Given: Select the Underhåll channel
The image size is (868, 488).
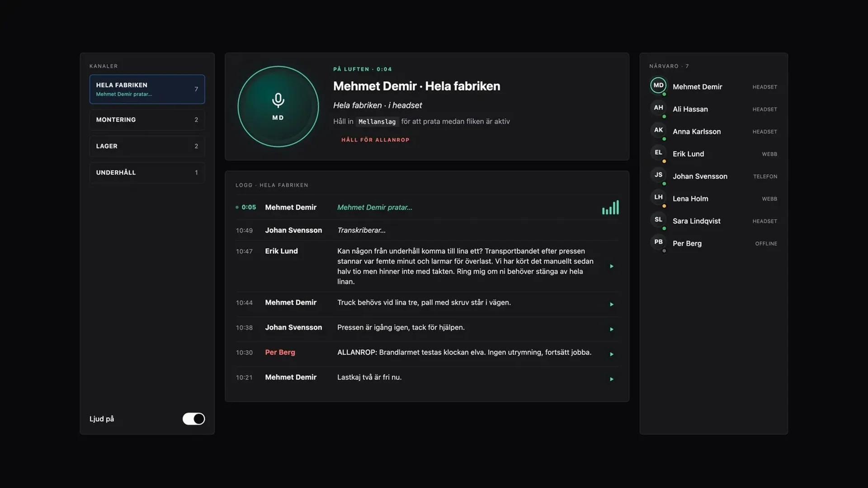Looking at the screenshot, I should point(147,173).
